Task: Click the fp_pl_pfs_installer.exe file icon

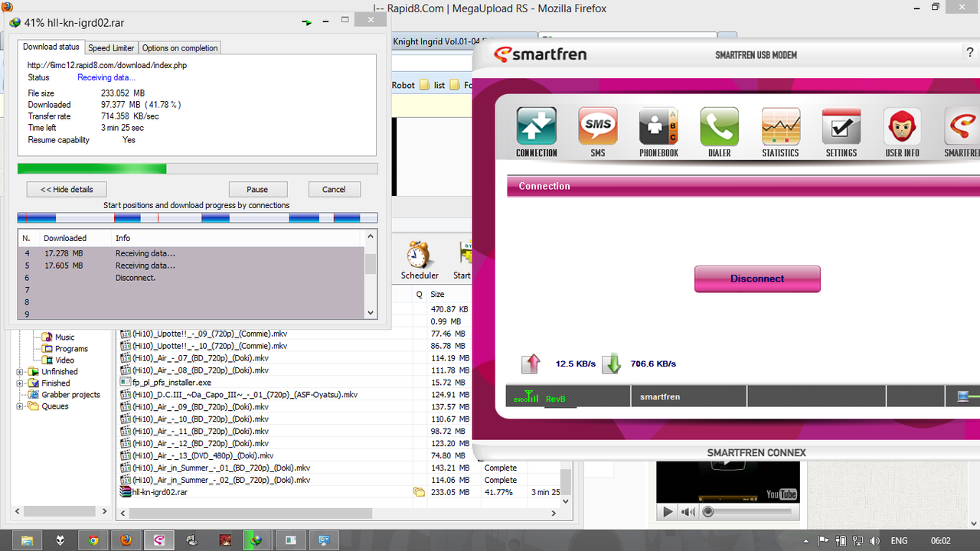Action: coord(126,382)
